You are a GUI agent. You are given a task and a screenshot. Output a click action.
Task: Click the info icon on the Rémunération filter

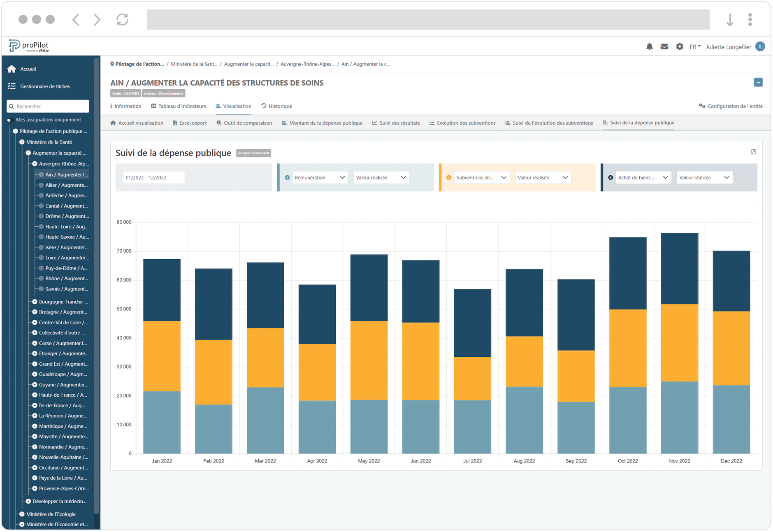286,177
